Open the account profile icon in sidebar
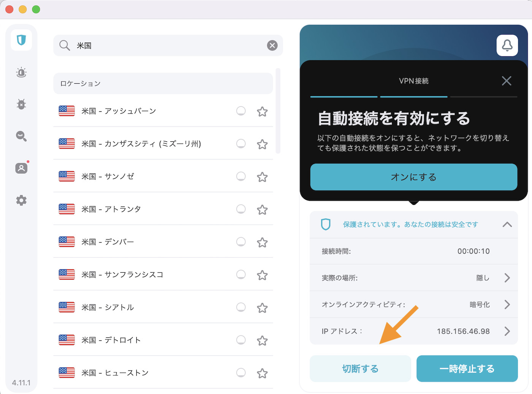This screenshot has width=532, height=394. coord(21,168)
